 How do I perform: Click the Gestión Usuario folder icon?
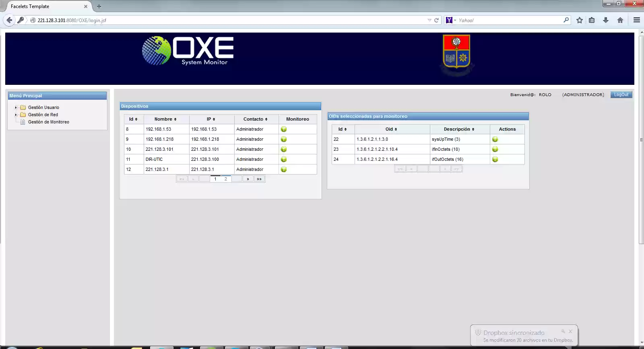coord(23,107)
